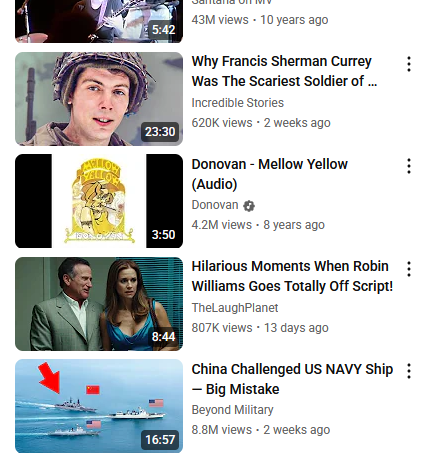Click title 'Hilarious Moments When Robin Williams Goes Totally Off Script!'

(x=292, y=276)
